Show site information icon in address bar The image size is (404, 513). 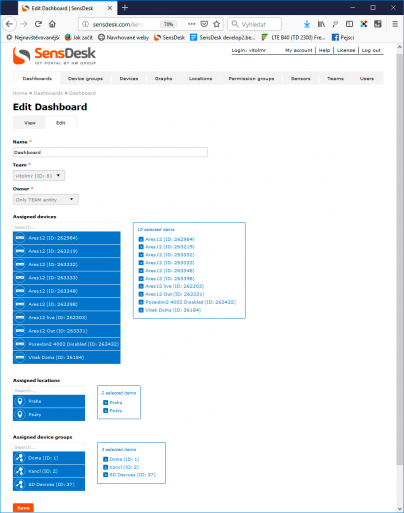85,24
